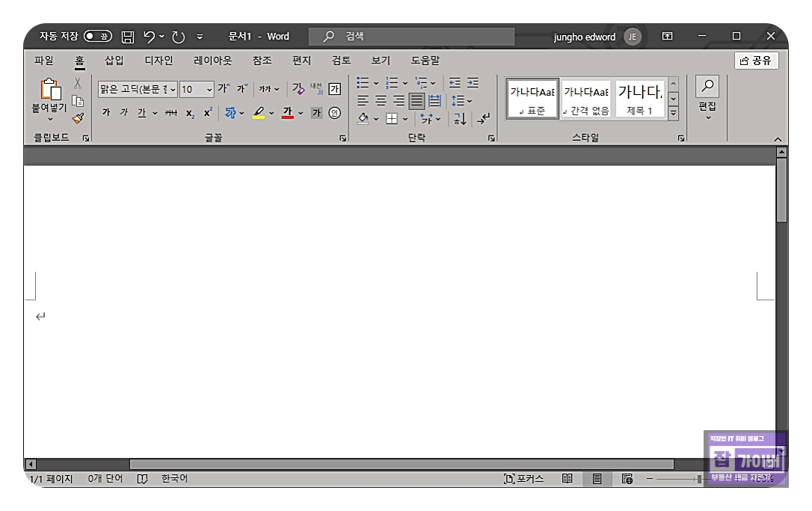Screen dimensions: 812x511
Task: Click the Format Painter brush icon
Action: (79, 119)
